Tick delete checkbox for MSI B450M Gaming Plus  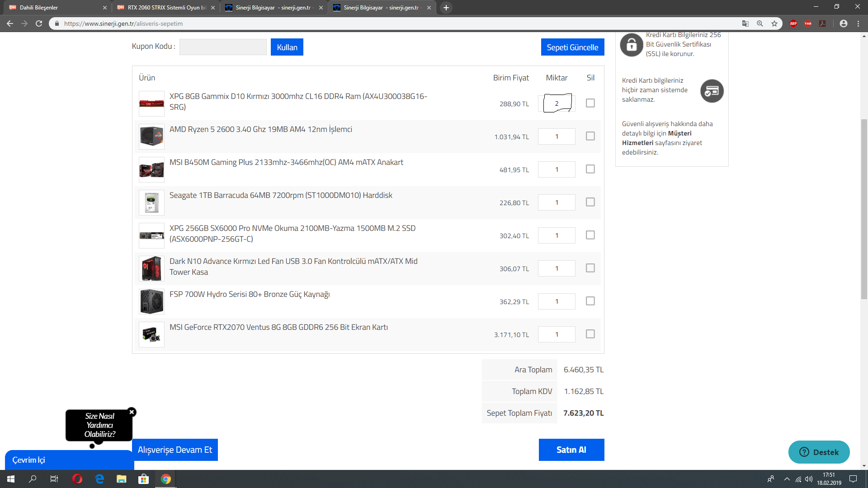point(590,169)
